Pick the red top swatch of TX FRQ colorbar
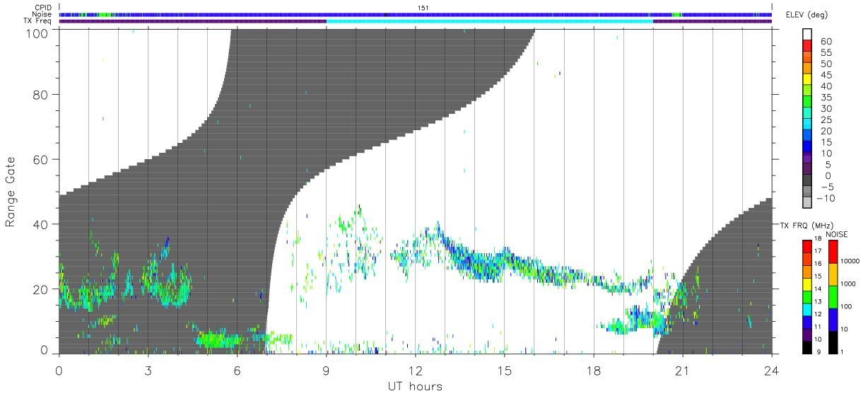Image resolution: width=868 pixels, height=401 pixels. pyautogui.click(x=806, y=245)
